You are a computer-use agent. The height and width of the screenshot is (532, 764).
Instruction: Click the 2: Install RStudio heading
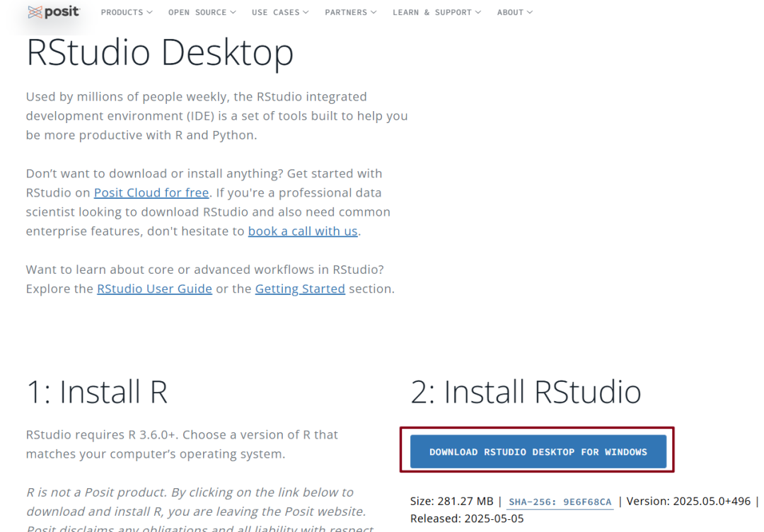(x=526, y=392)
